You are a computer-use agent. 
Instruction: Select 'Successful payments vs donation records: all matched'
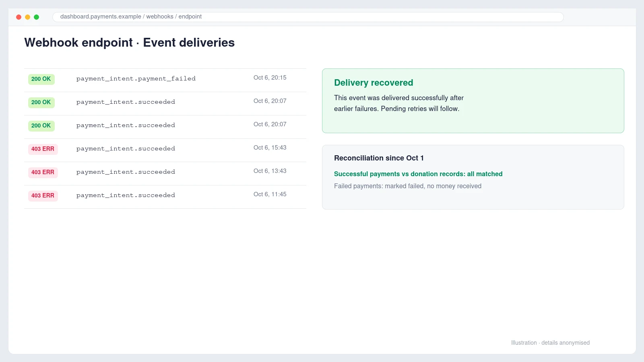[418, 174]
